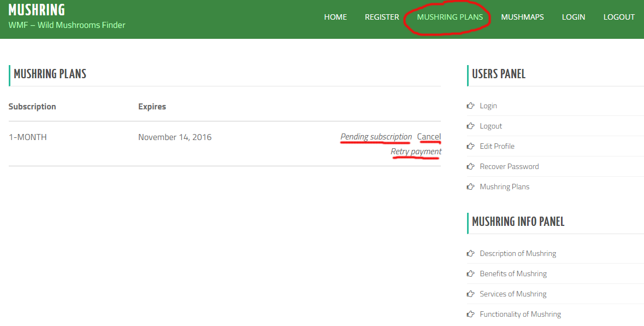
Task: Cancel the pending 1-MONTH subscription
Action: click(x=429, y=137)
